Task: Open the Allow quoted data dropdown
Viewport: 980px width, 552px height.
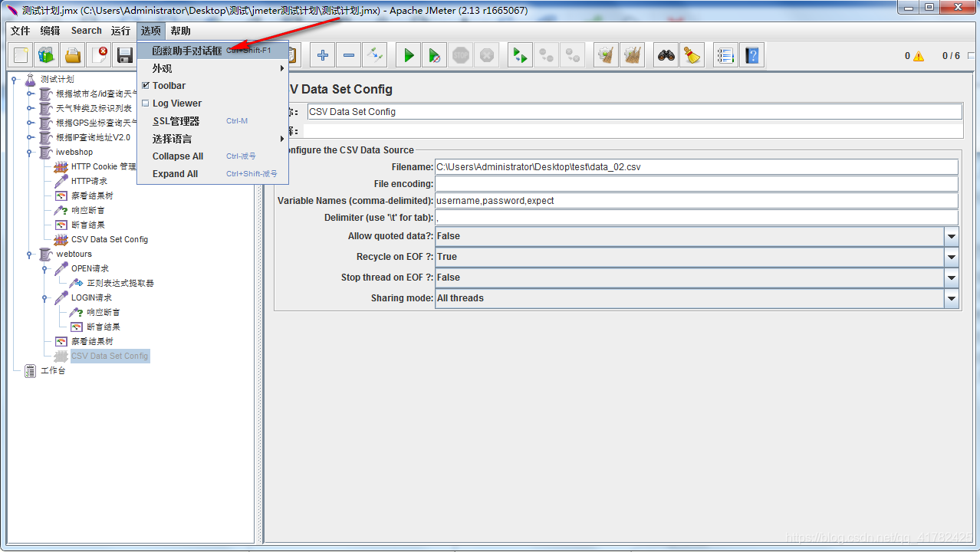Action: 952,236
